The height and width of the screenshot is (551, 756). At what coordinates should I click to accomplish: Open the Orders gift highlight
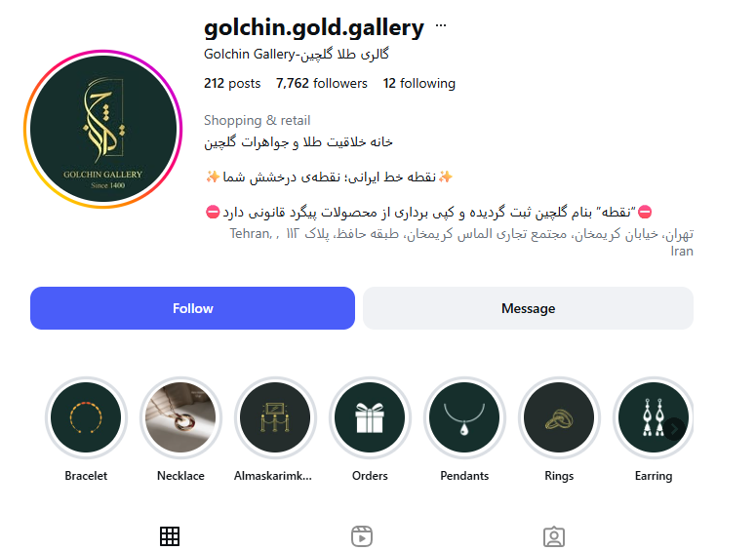[370, 417]
